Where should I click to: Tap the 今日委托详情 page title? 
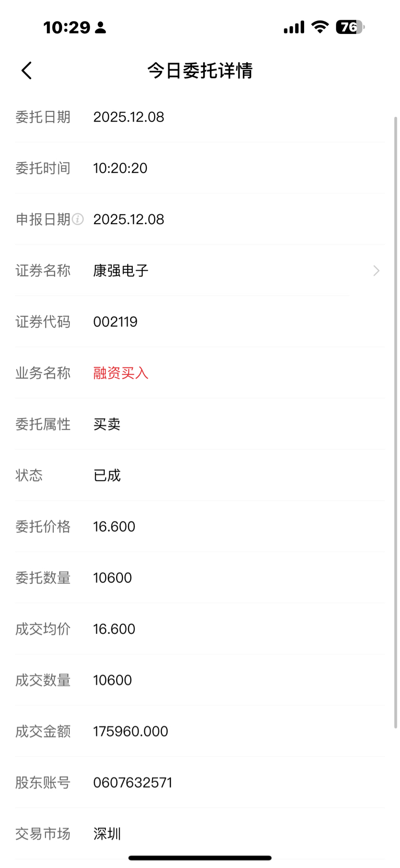(x=200, y=70)
